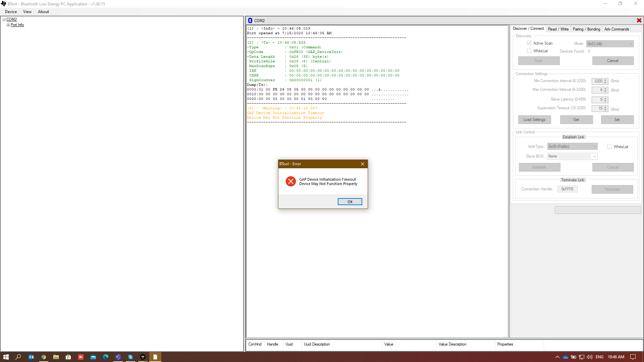Open Windows Search from taskbar

[18, 357]
